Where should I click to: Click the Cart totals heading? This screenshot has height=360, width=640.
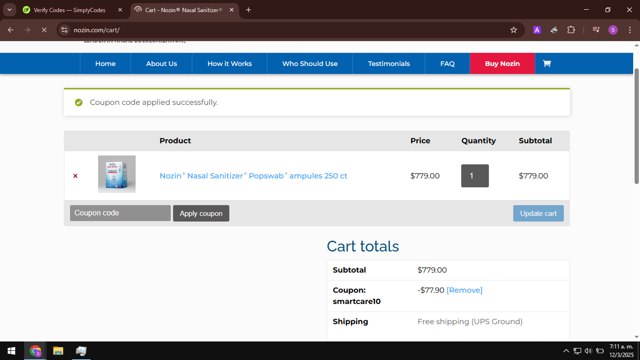pyautogui.click(x=363, y=247)
